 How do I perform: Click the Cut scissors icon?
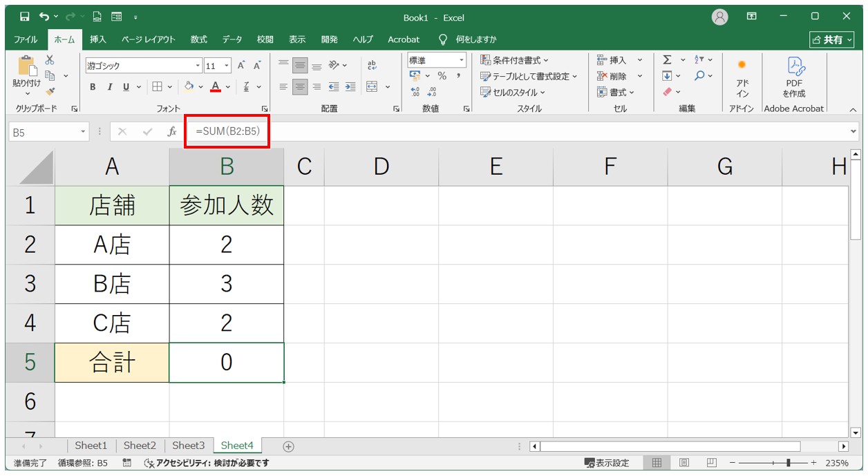click(x=50, y=60)
